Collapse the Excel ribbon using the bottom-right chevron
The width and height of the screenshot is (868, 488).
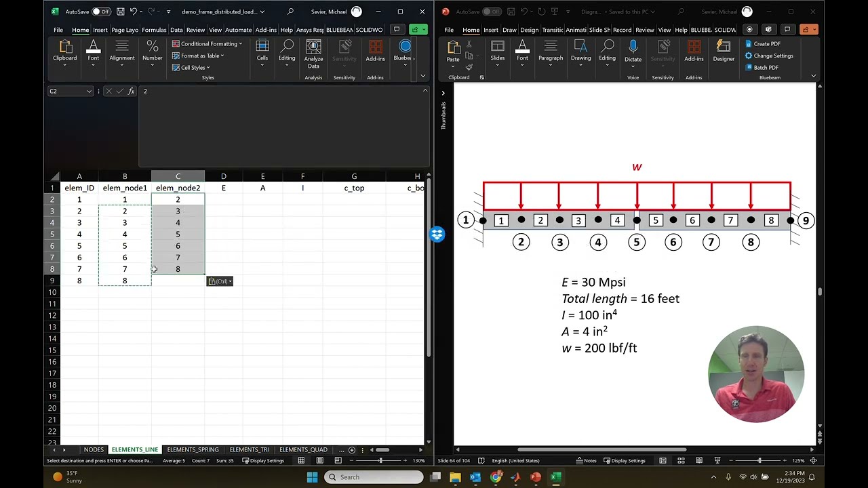(x=422, y=75)
